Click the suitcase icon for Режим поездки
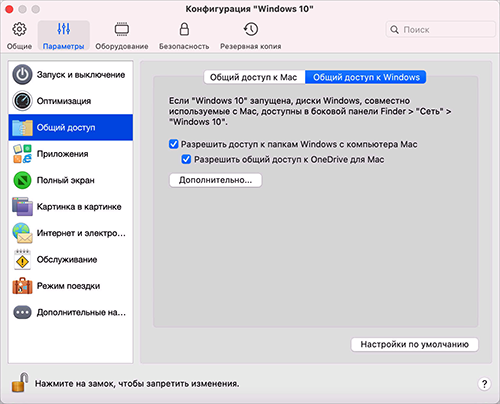 click(22, 286)
